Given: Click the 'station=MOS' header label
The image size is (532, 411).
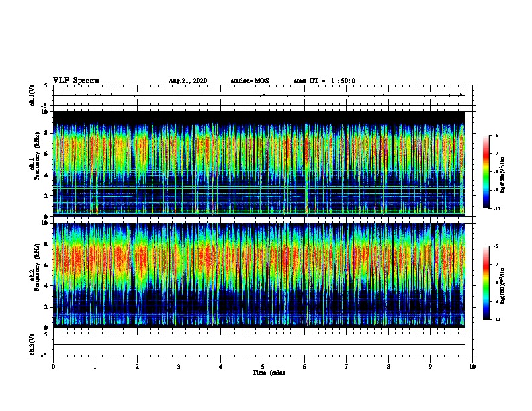Looking at the screenshot, I should (x=250, y=81).
